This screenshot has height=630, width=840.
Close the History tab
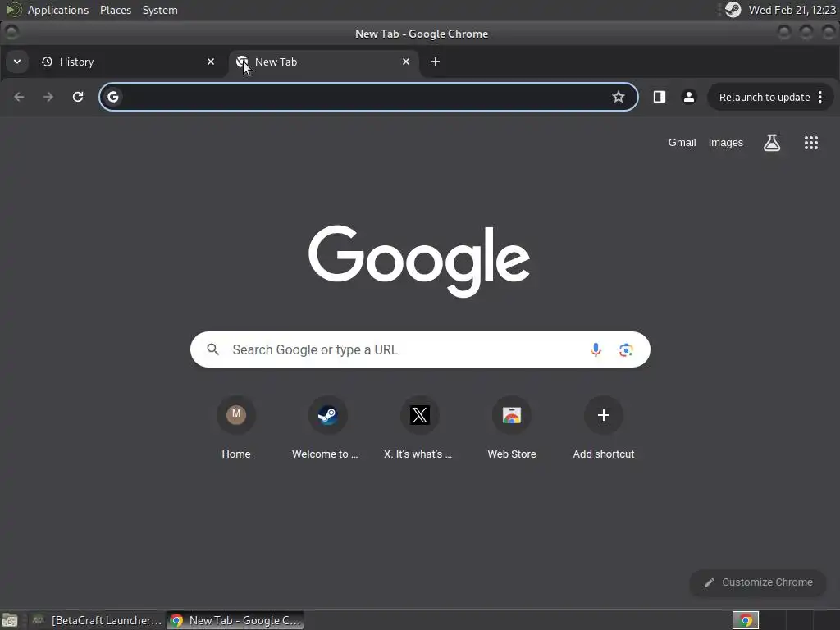[211, 62]
